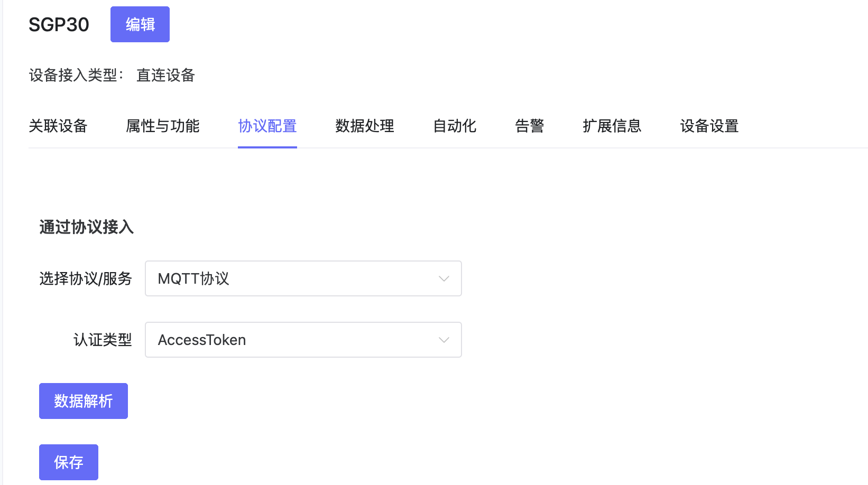The height and width of the screenshot is (485, 868).
Task: Switch to the 自动化 tab
Action: 455,126
